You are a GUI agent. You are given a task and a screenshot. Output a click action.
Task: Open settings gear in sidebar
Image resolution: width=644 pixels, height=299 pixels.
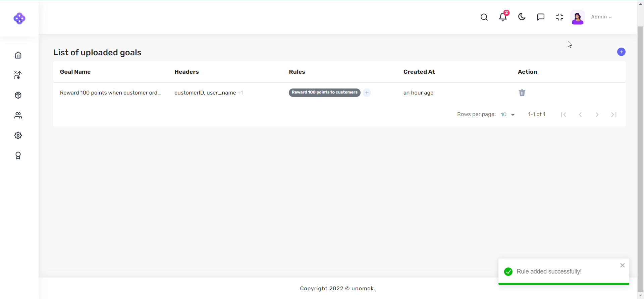pos(18,135)
